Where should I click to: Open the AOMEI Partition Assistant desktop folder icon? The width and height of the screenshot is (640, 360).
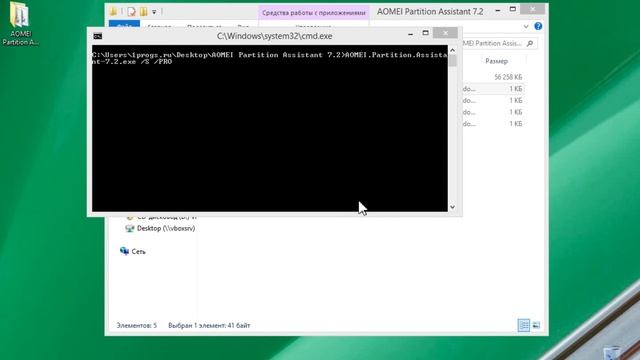(x=19, y=24)
